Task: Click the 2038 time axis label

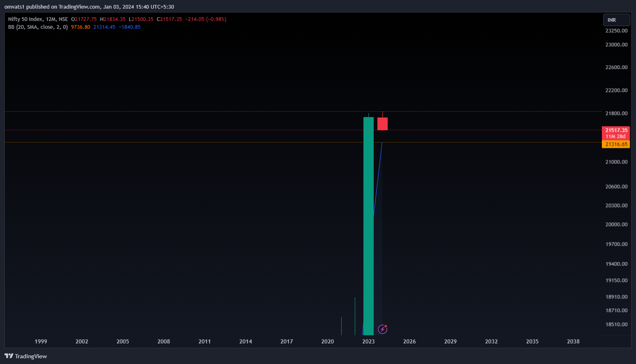Action: [x=574, y=341]
